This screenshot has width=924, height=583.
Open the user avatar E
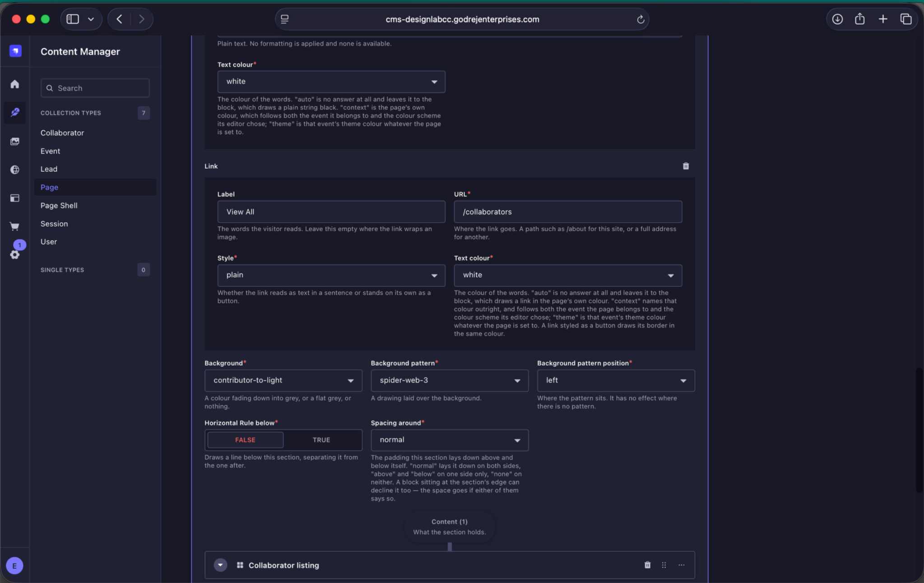14,565
